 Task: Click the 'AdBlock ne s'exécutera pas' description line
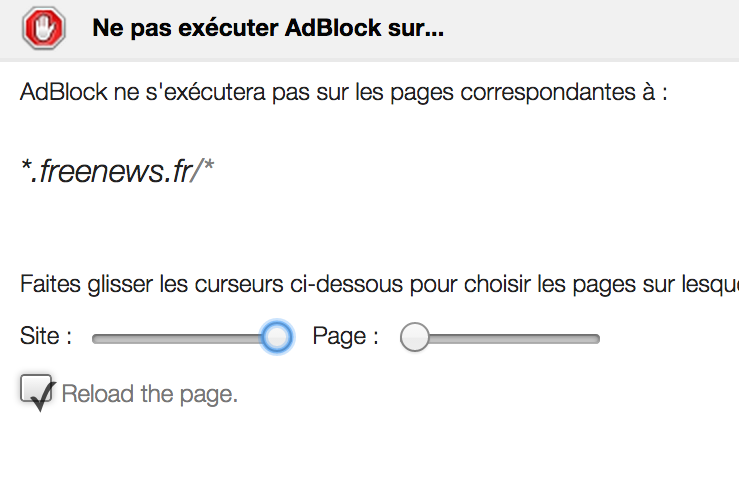(x=344, y=92)
